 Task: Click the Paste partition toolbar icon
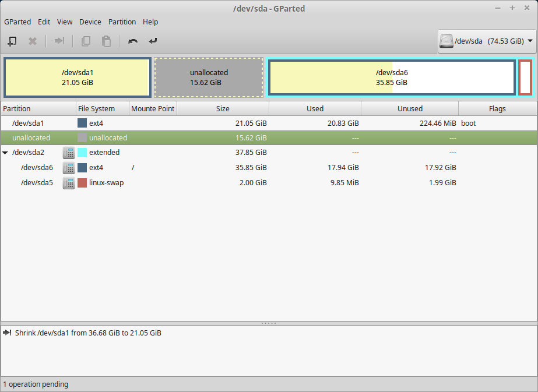click(x=106, y=41)
